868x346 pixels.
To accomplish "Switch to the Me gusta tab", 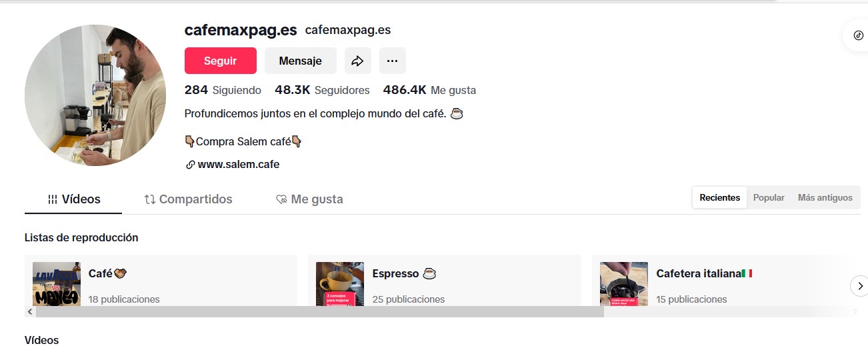I will [x=309, y=199].
